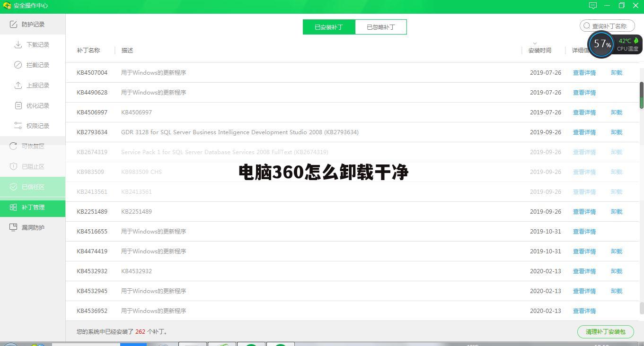Uninstall patch KB2793634
The height and width of the screenshot is (346, 644).
coord(617,132)
